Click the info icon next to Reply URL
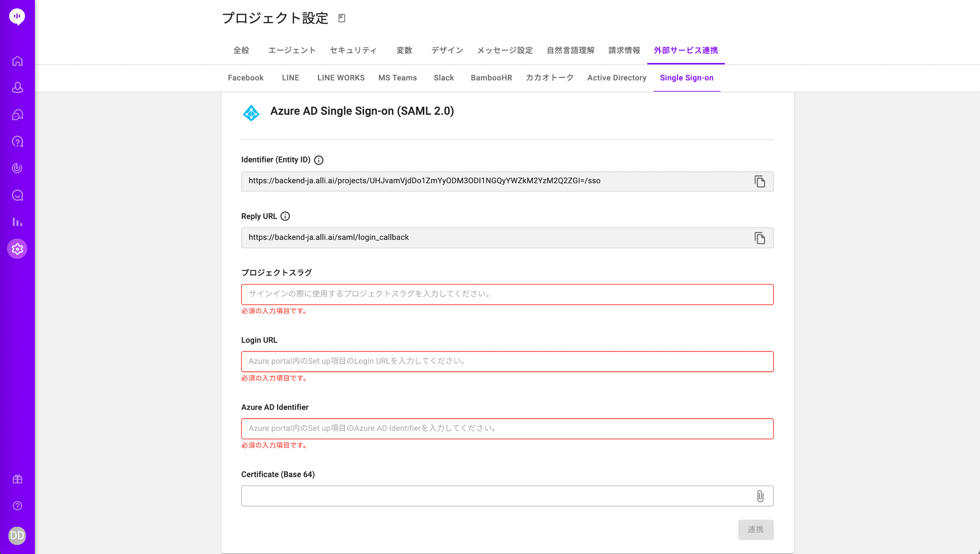This screenshot has height=554, width=980. (285, 216)
